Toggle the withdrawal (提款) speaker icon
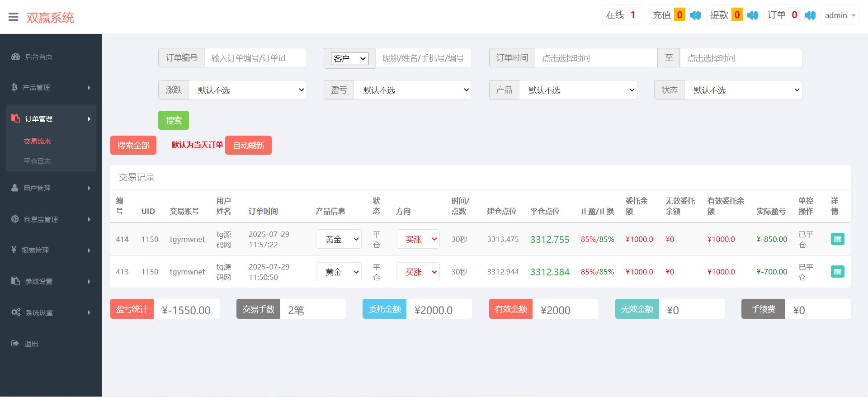Image resolution: width=868 pixels, height=397 pixels. [753, 15]
